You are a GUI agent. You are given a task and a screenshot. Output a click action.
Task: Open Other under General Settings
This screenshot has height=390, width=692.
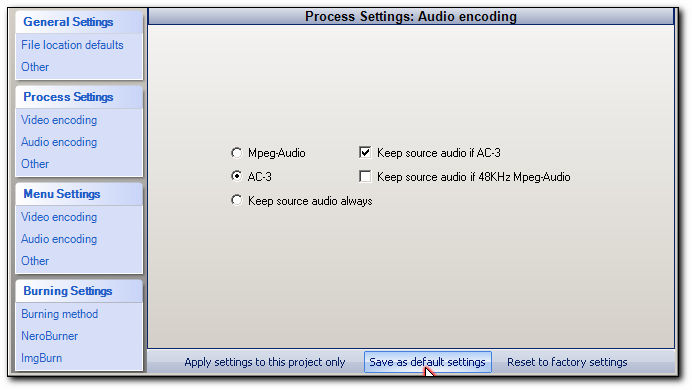(x=35, y=67)
